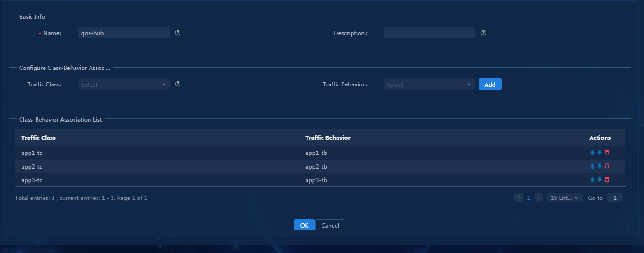This screenshot has height=253, width=644.
Task: Confirm with the OK button
Action: (x=304, y=225)
